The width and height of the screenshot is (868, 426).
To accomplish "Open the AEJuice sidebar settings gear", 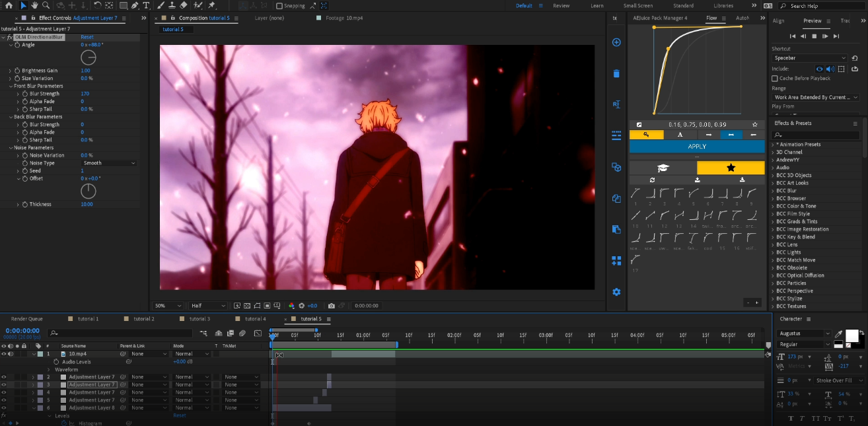I will (616, 292).
